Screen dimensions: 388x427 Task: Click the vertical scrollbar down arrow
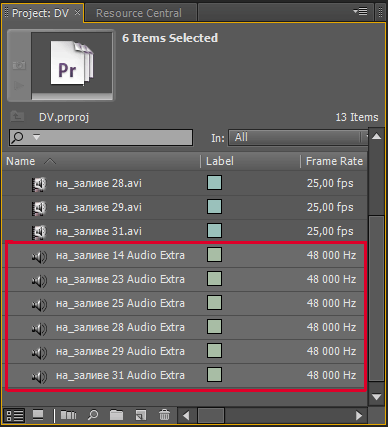[x=377, y=397]
